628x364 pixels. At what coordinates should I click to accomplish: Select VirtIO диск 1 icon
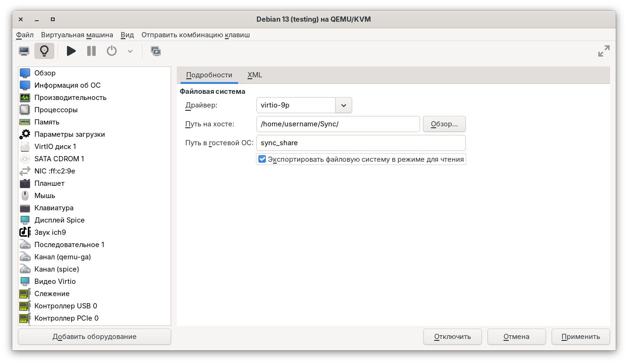(25, 147)
